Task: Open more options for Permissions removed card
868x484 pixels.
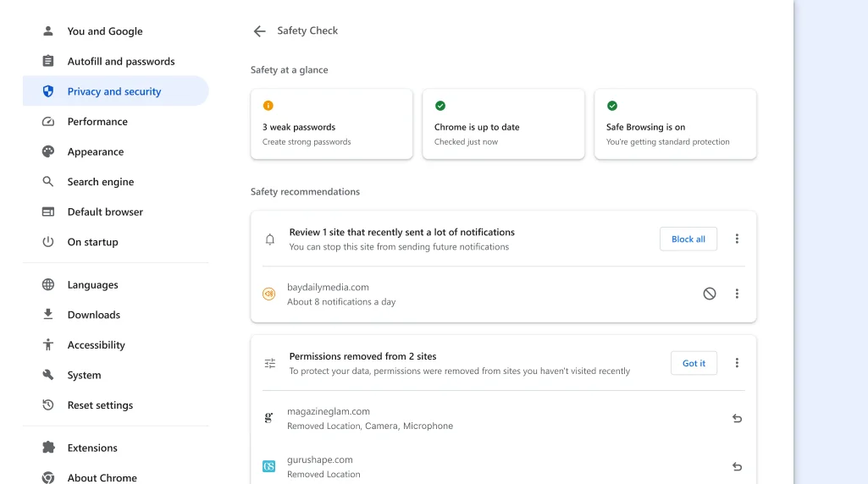Action: (737, 363)
